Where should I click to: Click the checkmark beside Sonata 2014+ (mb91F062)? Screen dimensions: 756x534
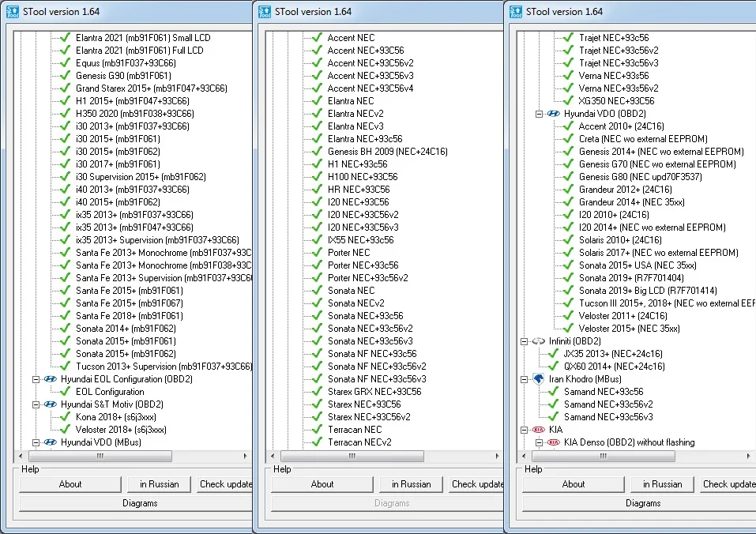coord(65,328)
